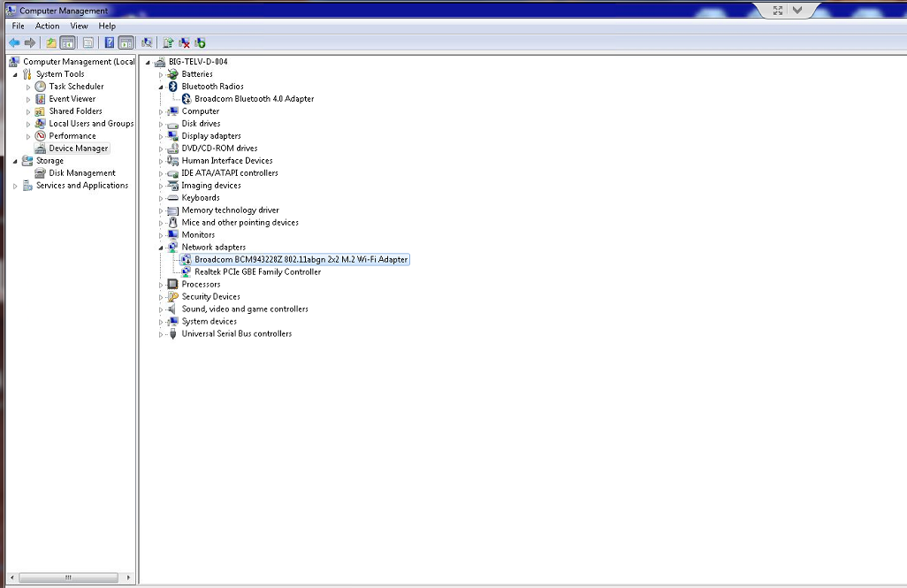This screenshot has width=907, height=588.
Task: Open the View menu
Action: click(x=80, y=27)
